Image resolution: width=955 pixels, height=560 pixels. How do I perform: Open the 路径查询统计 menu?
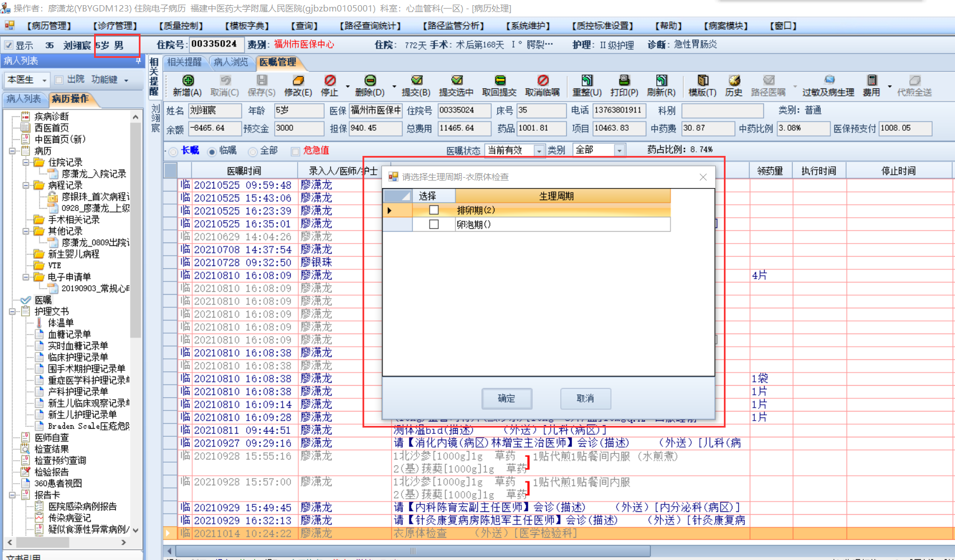click(x=371, y=26)
